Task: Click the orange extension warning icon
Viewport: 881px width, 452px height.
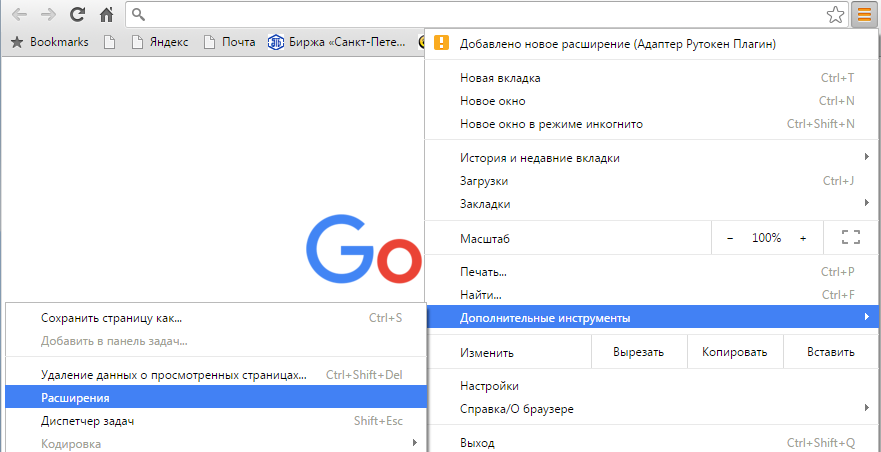Action: 442,43
